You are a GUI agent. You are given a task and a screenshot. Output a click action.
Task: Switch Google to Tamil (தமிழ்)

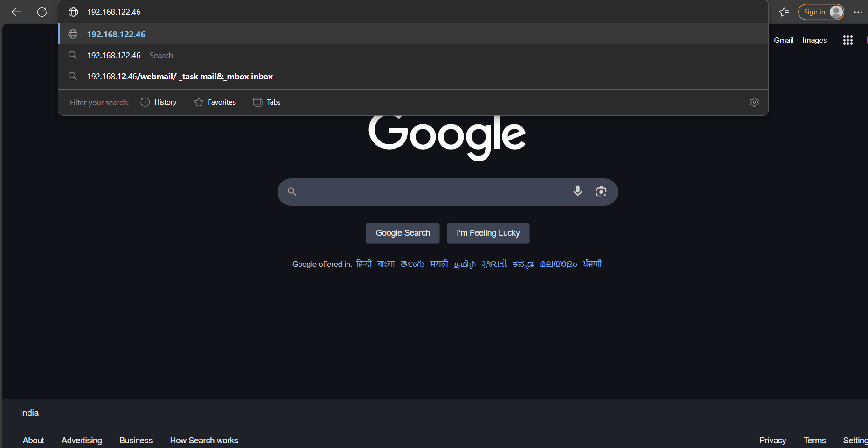pos(465,264)
